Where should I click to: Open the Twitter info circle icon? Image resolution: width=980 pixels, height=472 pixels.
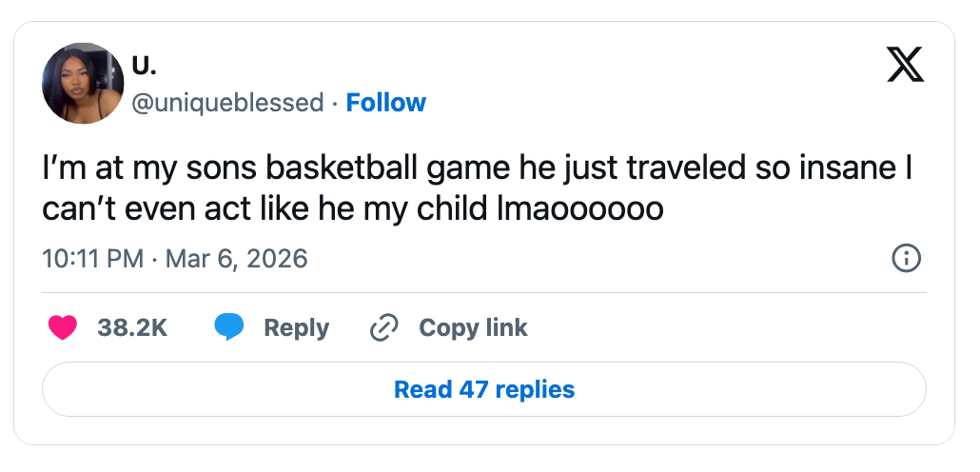click(x=905, y=258)
